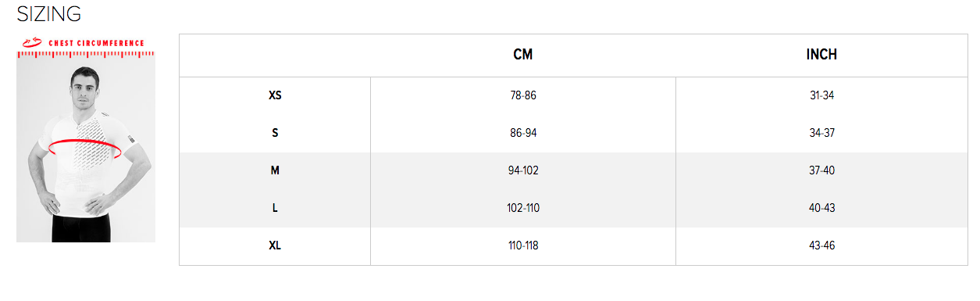Click the 110-118 cm value
Viewport: 980px width, 301px height.
pos(523,245)
